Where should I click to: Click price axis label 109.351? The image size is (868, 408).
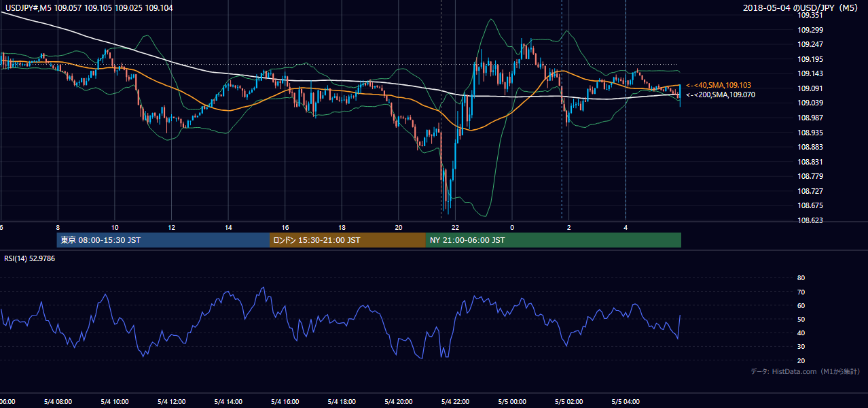point(812,15)
